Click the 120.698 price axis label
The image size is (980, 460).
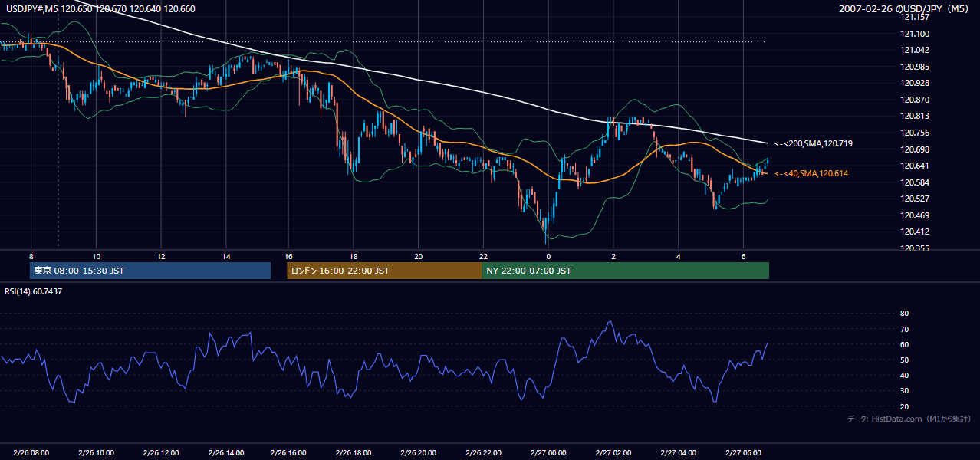[x=915, y=149]
